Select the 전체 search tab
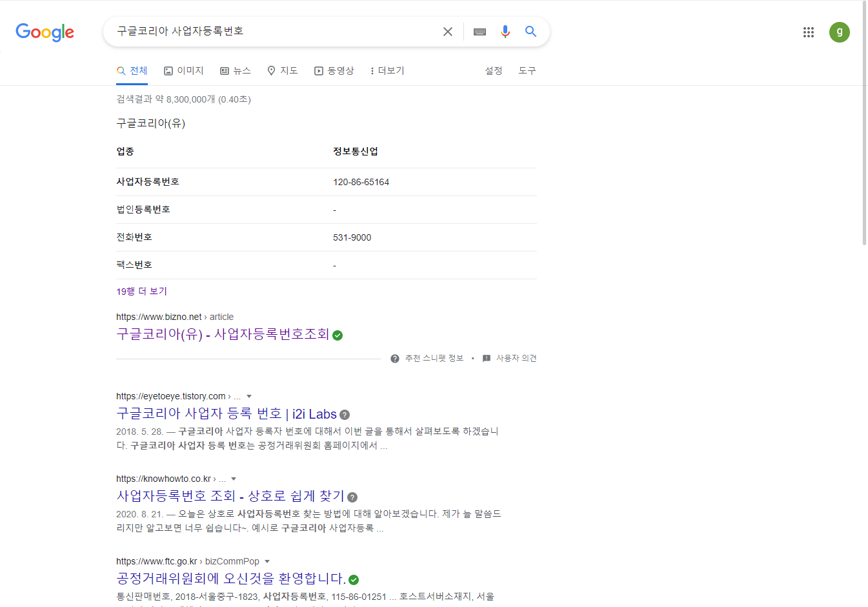 point(132,71)
